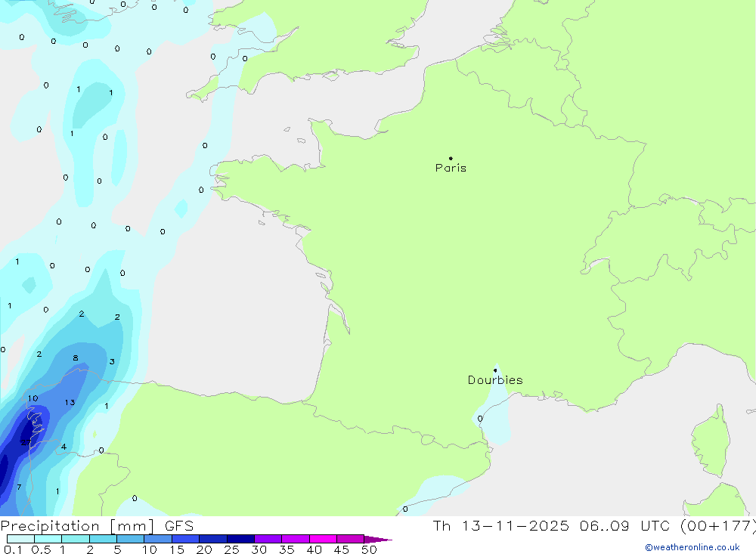Select the 0.1–0.5 mm legend swatch
Viewport: 756px width, 554px height.
pyautogui.click(x=20, y=539)
